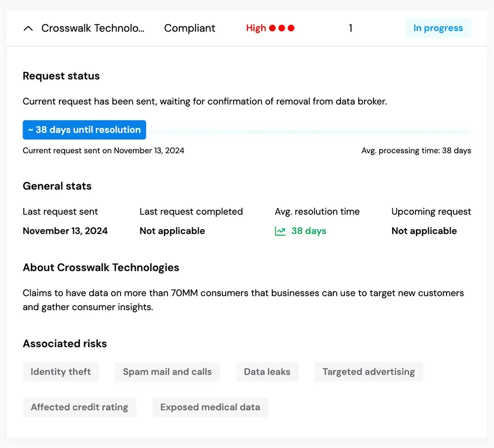Click the Last request completed label

click(191, 211)
